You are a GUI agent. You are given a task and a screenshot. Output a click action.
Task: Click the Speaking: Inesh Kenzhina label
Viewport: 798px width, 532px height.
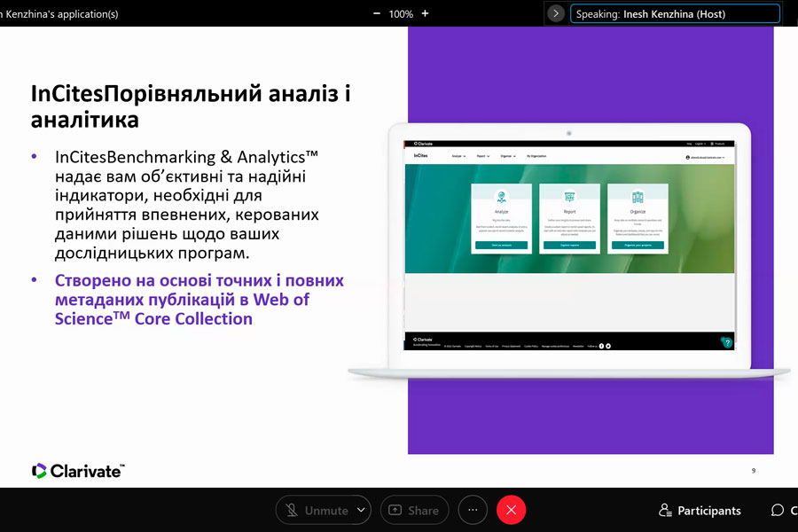click(x=675, y=14)
